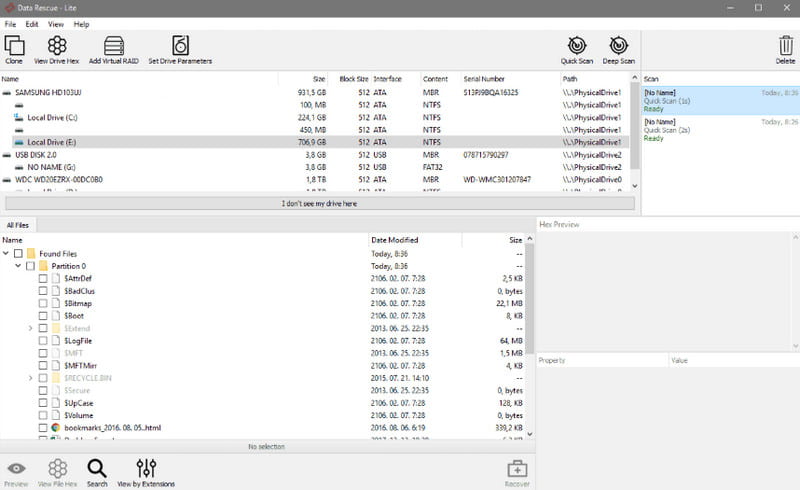Click the 'No selection' status text
The image size is (800, 490).
266,447
